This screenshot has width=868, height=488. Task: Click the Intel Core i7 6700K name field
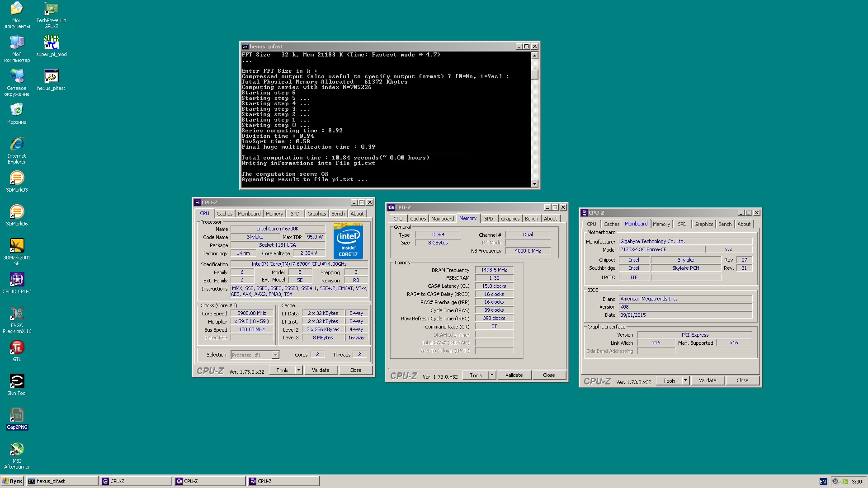pyautogui.click(x=278, y=229)
